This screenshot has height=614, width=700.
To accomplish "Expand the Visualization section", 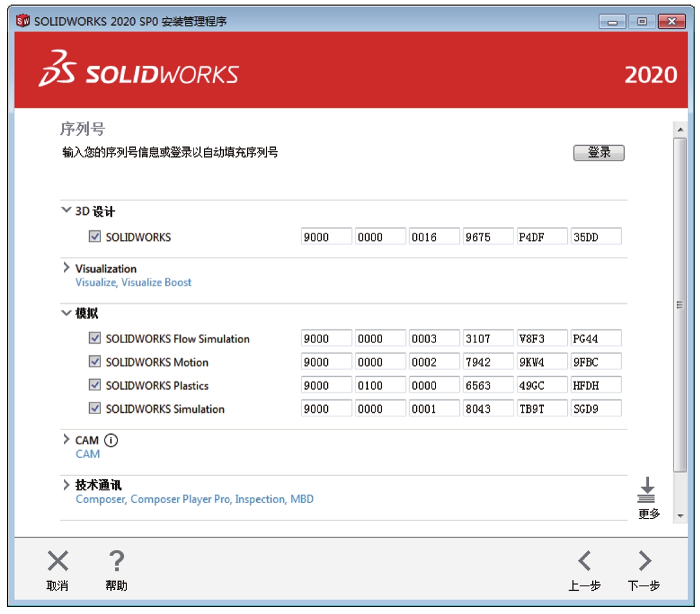I will pos(66,268).
